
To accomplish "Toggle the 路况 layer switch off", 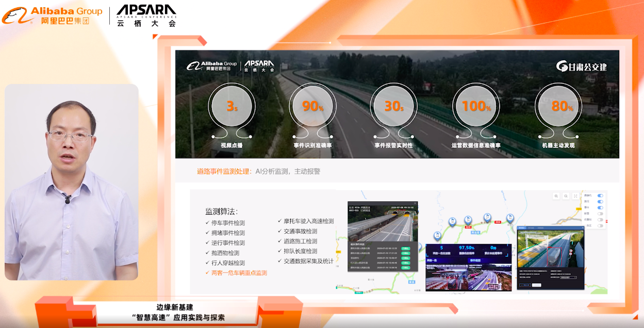I will click(600, 201).
